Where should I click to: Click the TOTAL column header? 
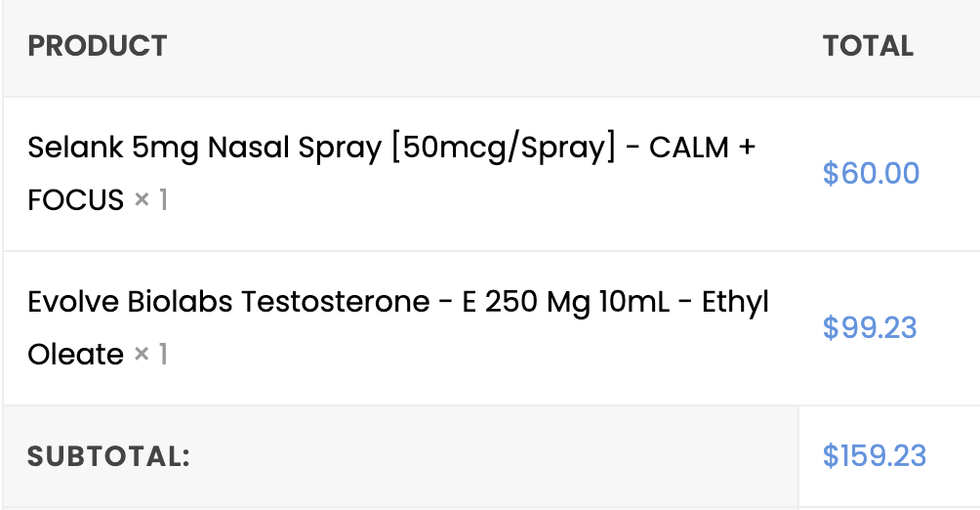click(x=868, y=46)
